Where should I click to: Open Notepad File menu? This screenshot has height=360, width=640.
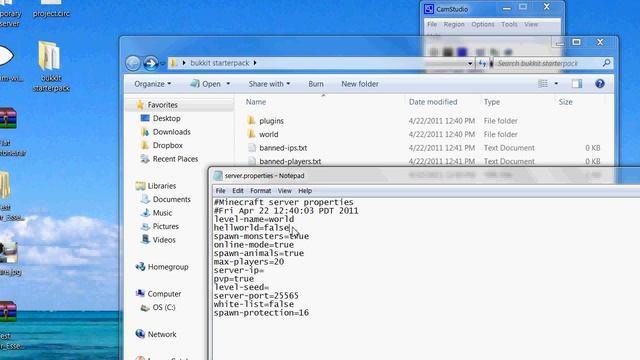click(220, 191)
